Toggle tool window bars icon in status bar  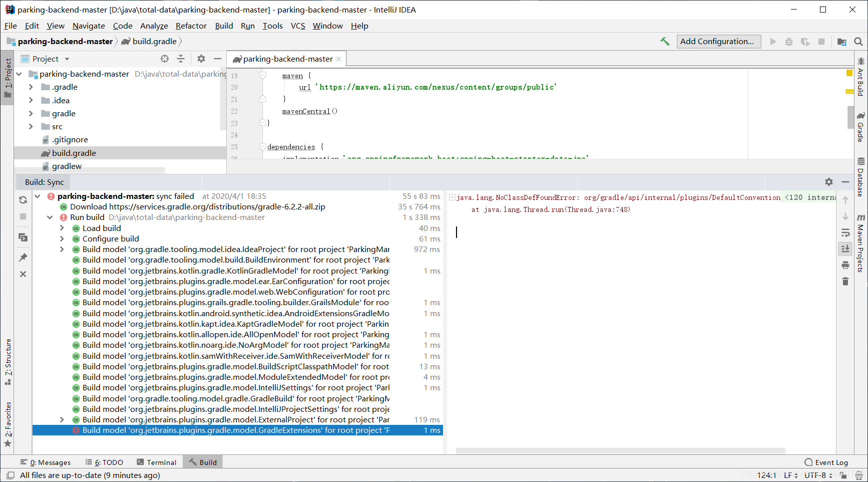click(x=10, y=475)
